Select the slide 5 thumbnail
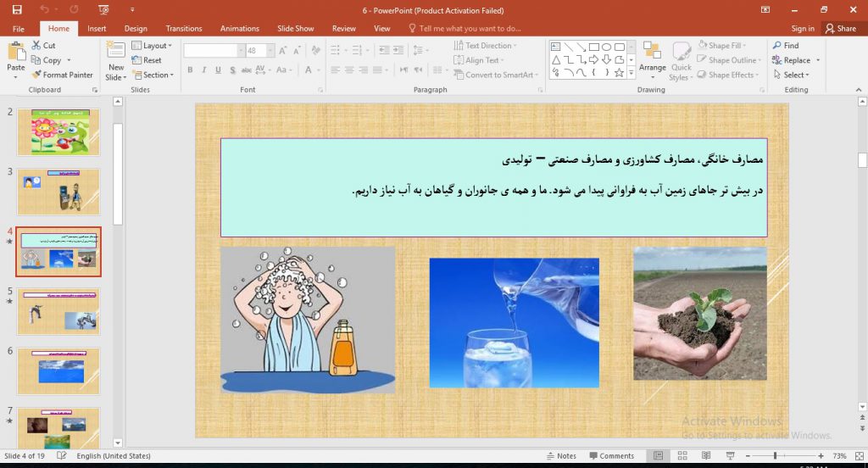The width and height of the screenshot is (868, 468). 58,311
